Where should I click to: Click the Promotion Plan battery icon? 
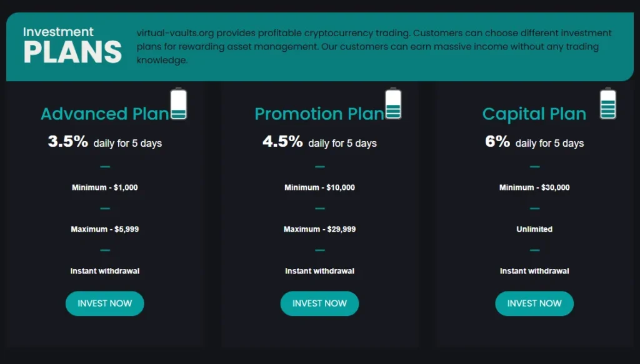[x=393, y=104]
